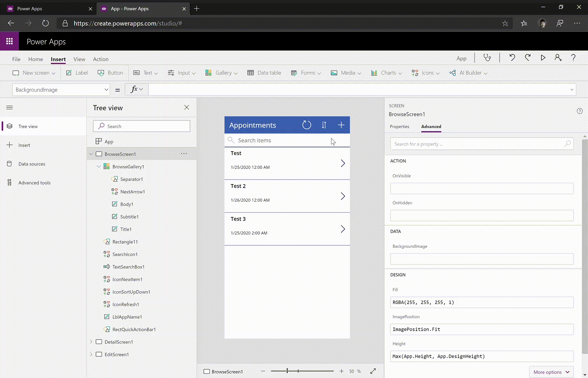The image size is (588, 378).
Task: Open the BrowseScreen1 ellipsis menu in the tree
Action: coord(184,154)
